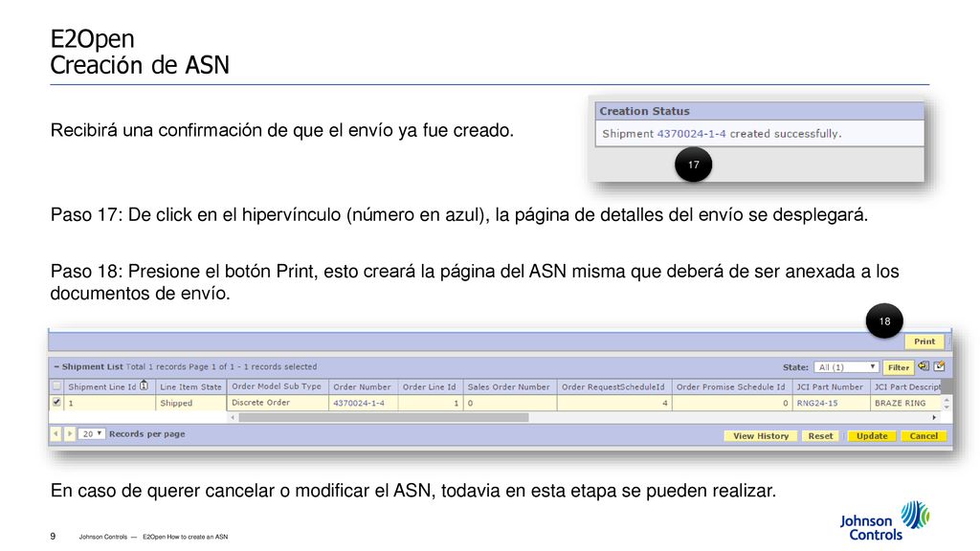
Task: Sort by Line Item State column
Action: (190, 386)
